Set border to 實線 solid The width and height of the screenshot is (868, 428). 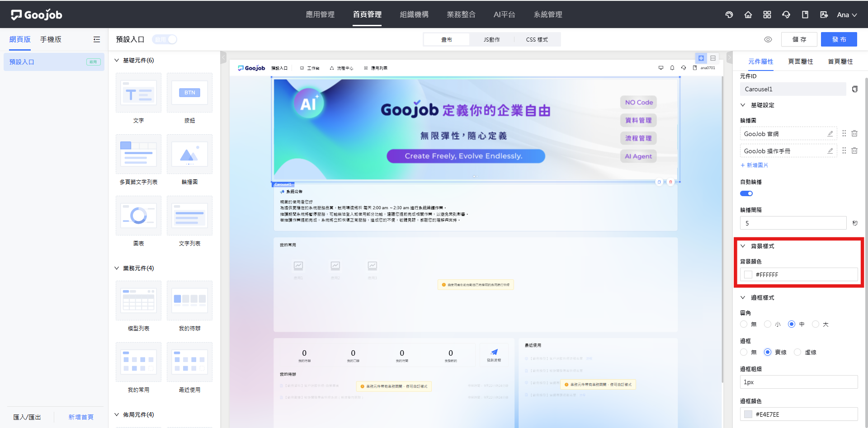pyautogui.click(x=768, y=352)
